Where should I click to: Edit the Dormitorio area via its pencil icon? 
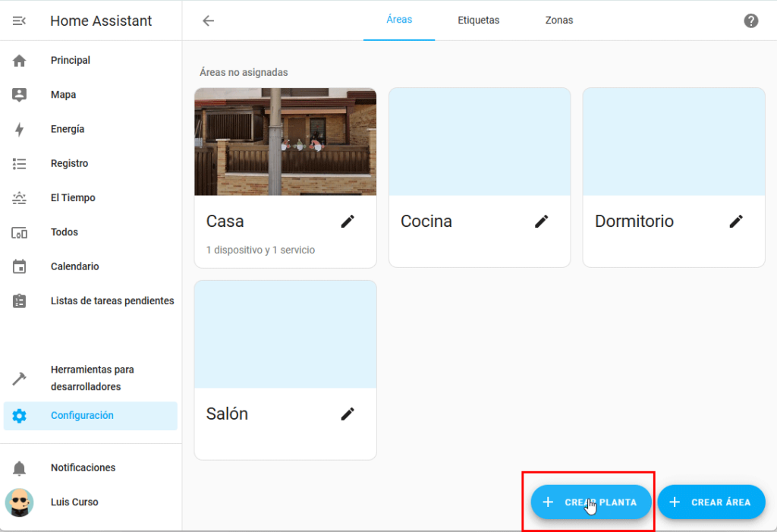[735, 221]
